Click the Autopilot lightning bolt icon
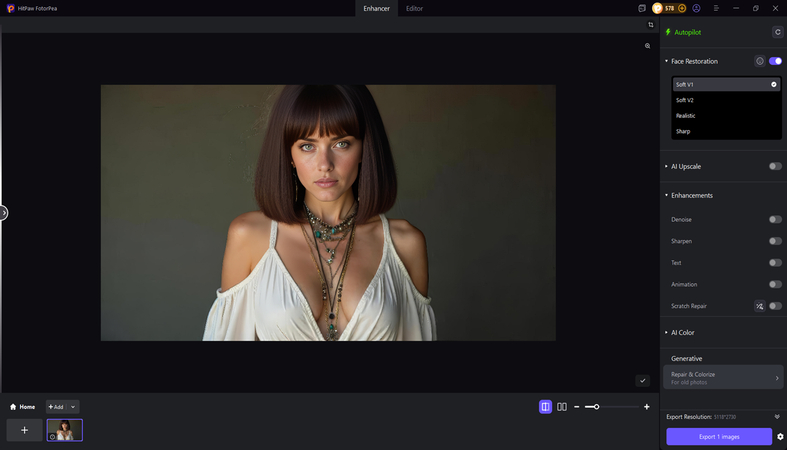The height and width of the screenshot is (450, 787). point(668,32)
